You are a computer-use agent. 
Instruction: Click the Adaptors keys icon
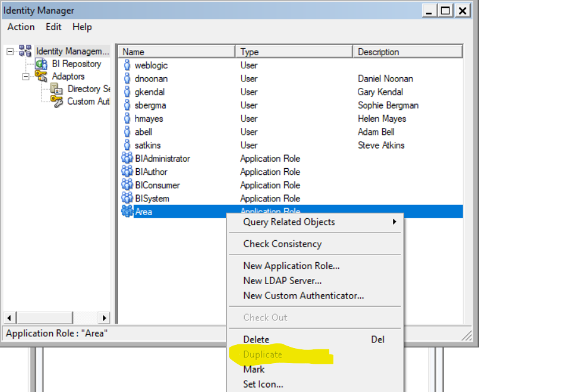41,76
